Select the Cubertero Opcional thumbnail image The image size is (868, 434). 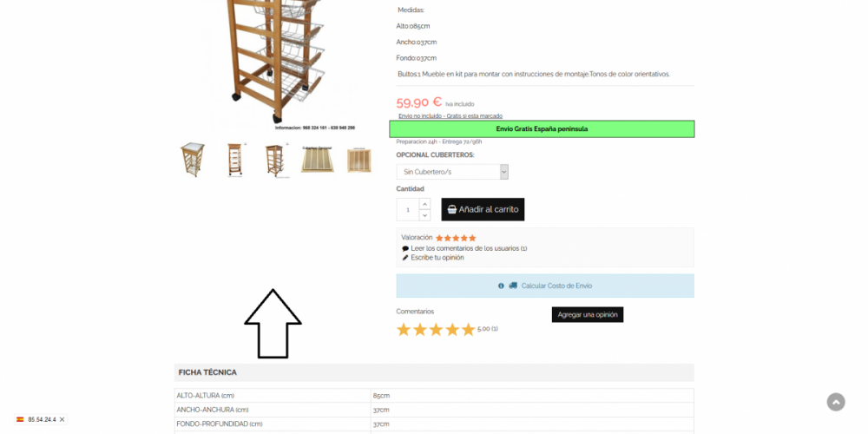click(x=317, y=160)
